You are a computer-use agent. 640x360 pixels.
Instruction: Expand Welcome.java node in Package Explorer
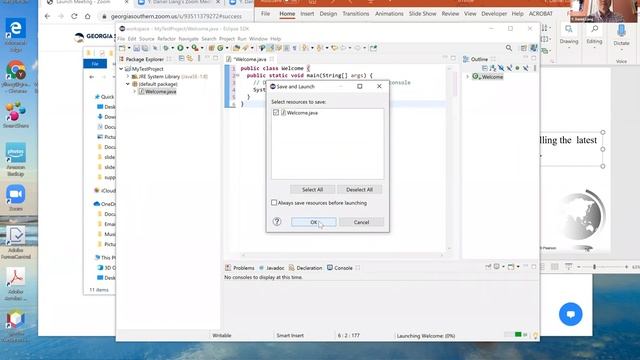[x=134, y=91]
